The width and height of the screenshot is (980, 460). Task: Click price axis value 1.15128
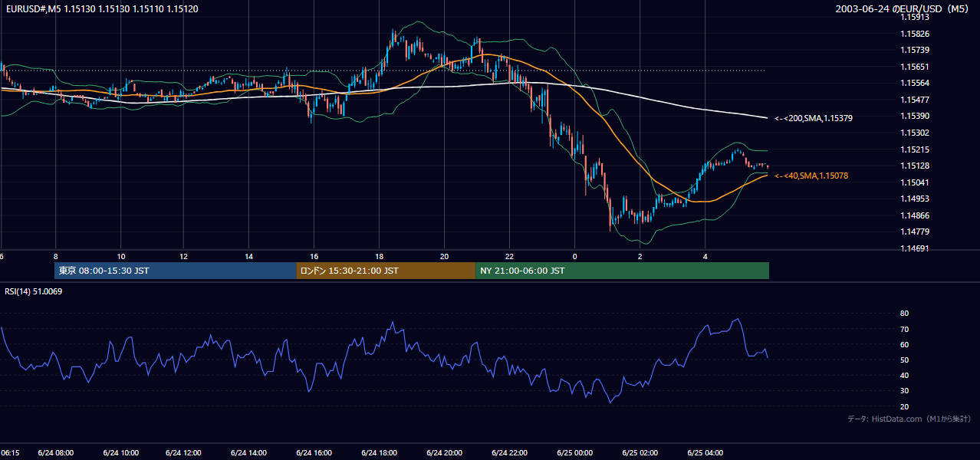915,166
